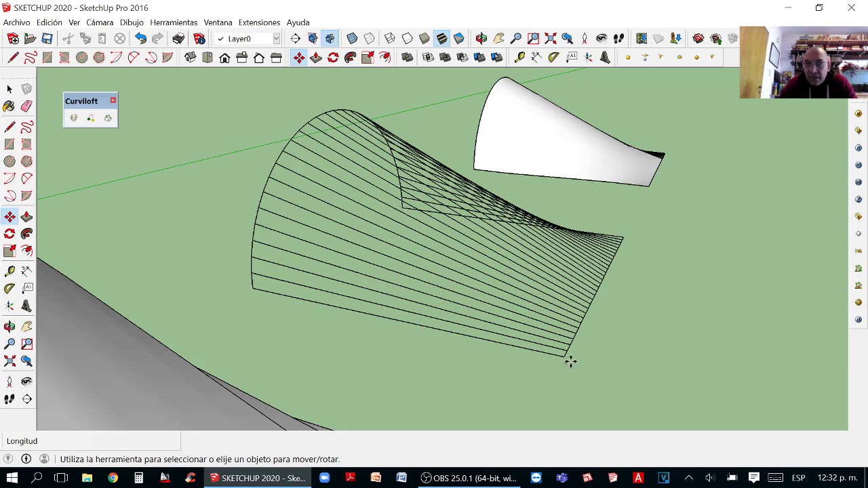Screen dimensions: 868x488
Task: Switch to Wireframe face style
Action: (x=390, y=39)
